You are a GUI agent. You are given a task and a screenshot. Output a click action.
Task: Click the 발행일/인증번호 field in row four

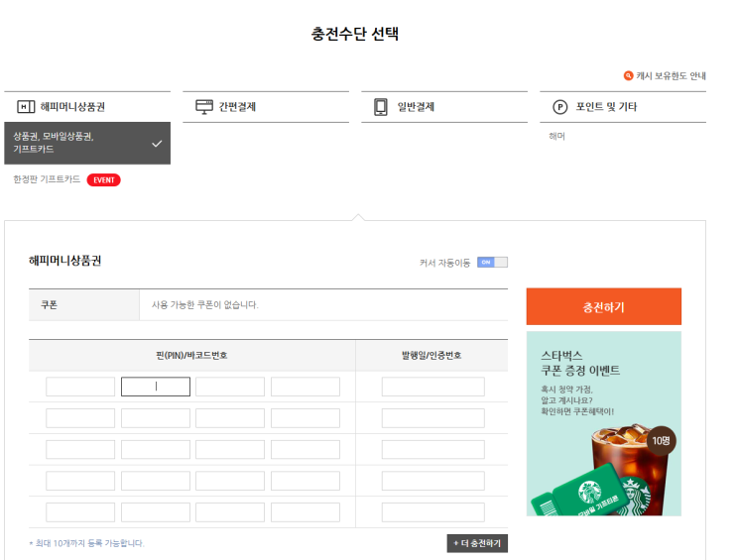(x=432, y=481)
